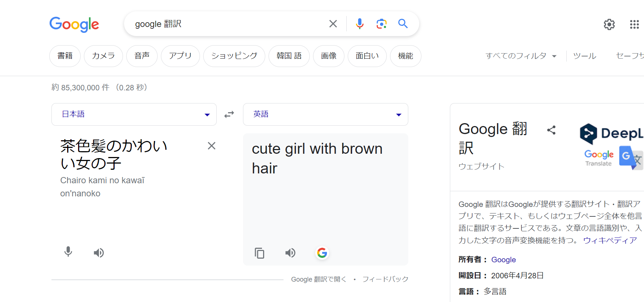Click the Google logo
The width and height of the screenshot is (644, 302).
point(74,24)
